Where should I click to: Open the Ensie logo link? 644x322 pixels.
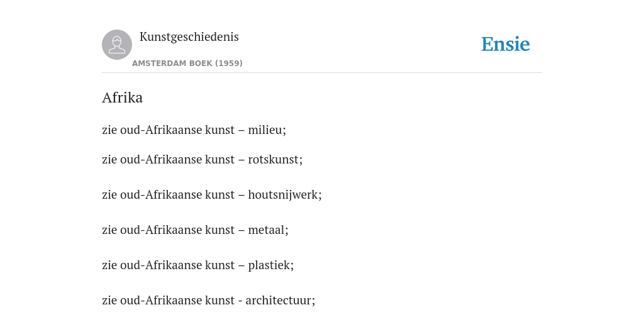(x=506, y=44)
